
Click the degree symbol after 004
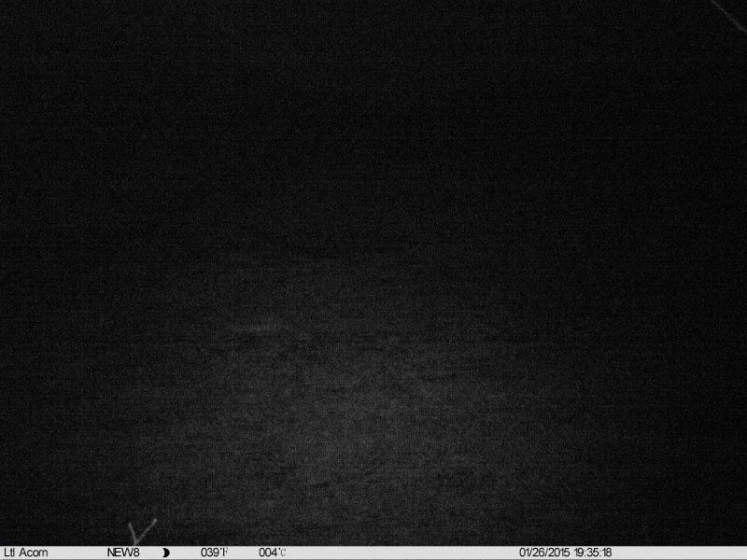(x=278, y=550)
